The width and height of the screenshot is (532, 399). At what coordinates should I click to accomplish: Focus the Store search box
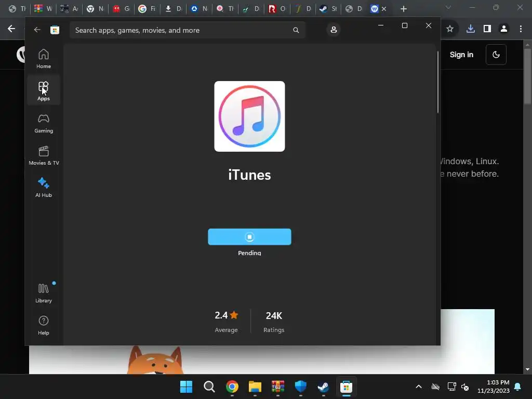[187, 30]
